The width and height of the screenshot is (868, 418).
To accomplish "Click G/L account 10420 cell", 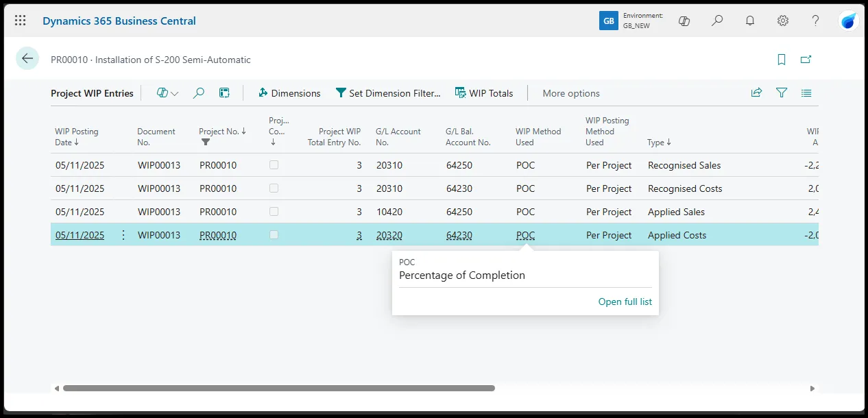I will pyautogui.click(x=389, y=212).
